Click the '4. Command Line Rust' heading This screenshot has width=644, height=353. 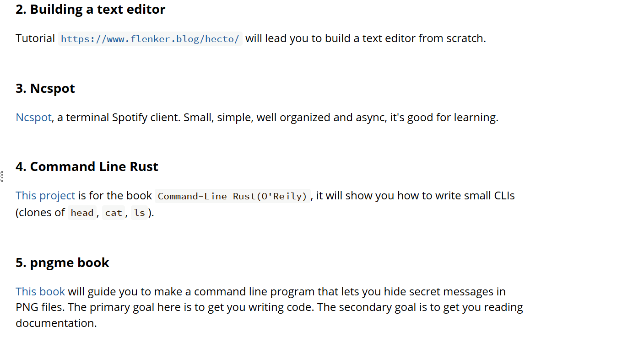[87, 166]
